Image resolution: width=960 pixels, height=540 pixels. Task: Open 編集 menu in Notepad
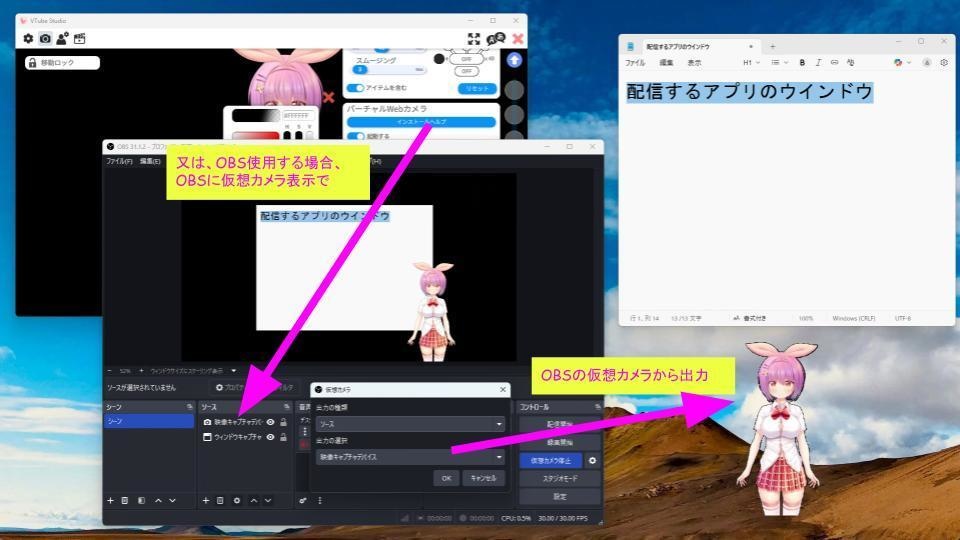tap(666, 62)
